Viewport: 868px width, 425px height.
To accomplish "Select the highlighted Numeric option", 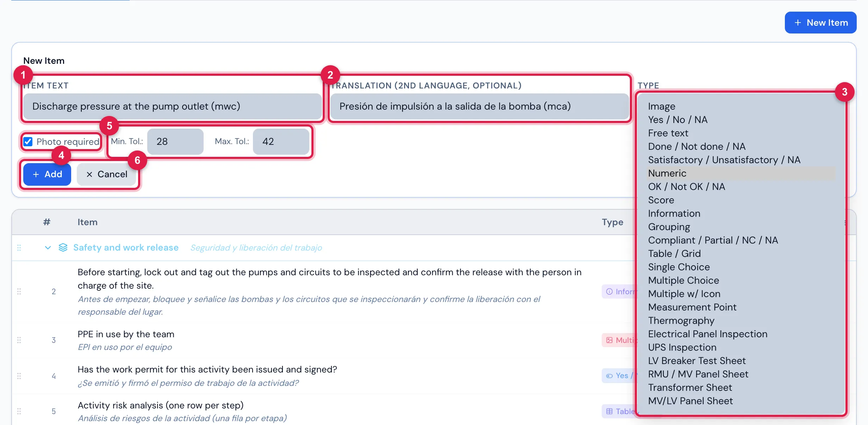I will point(742,173).
